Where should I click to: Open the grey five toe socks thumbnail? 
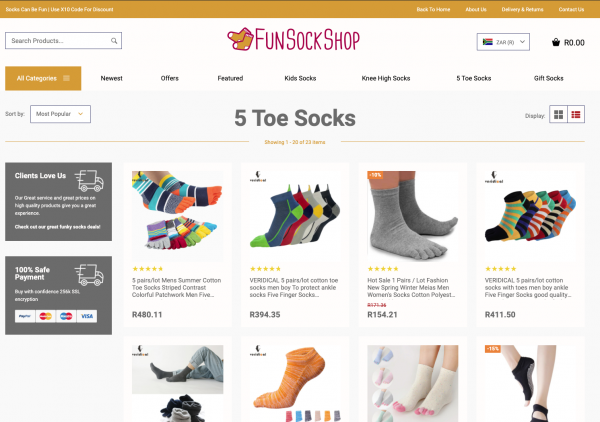click(412, 216)
